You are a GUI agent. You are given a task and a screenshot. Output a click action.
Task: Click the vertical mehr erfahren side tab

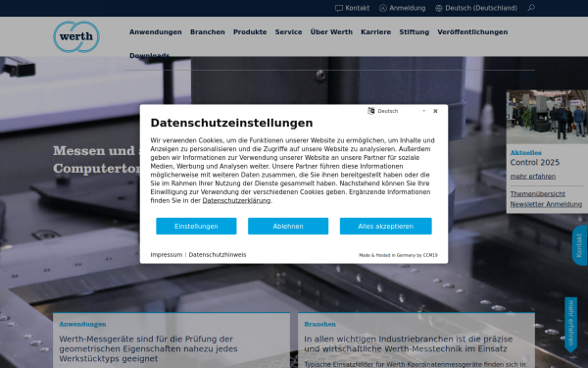[570, 325]
